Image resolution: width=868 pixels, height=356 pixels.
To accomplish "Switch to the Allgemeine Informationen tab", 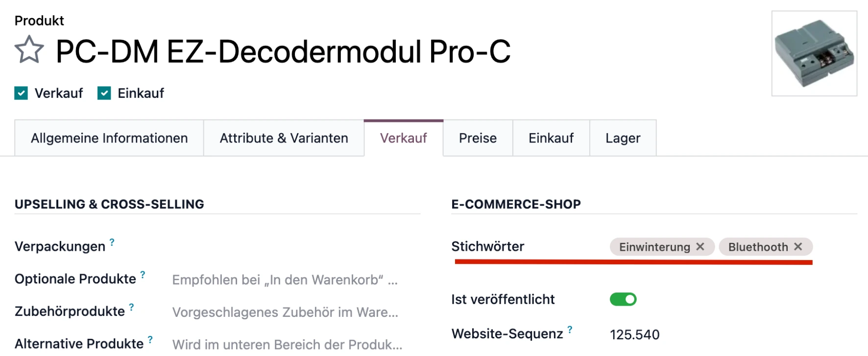I will pos(109,138).
